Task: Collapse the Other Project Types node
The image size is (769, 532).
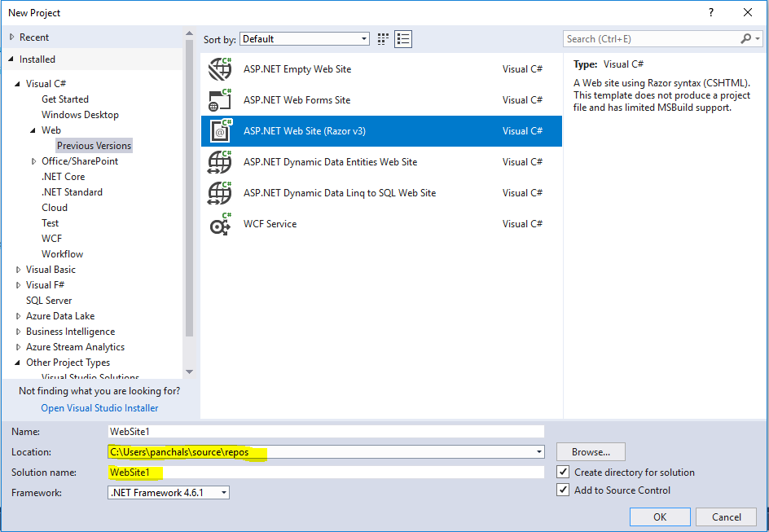Action: [x=17, y=363]
